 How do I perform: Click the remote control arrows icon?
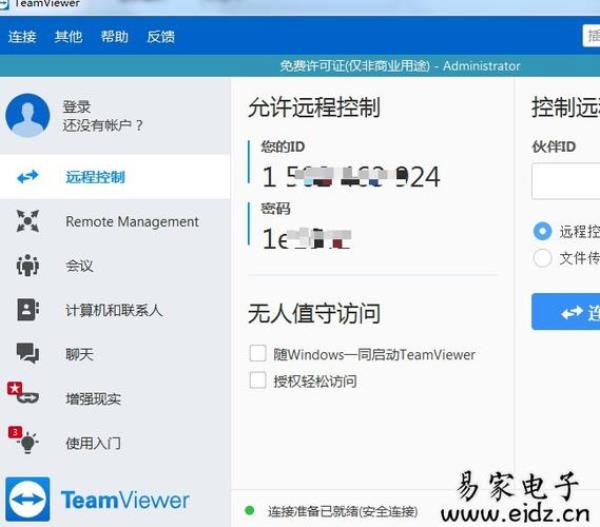pyautogui.click(x=28, y=176)
